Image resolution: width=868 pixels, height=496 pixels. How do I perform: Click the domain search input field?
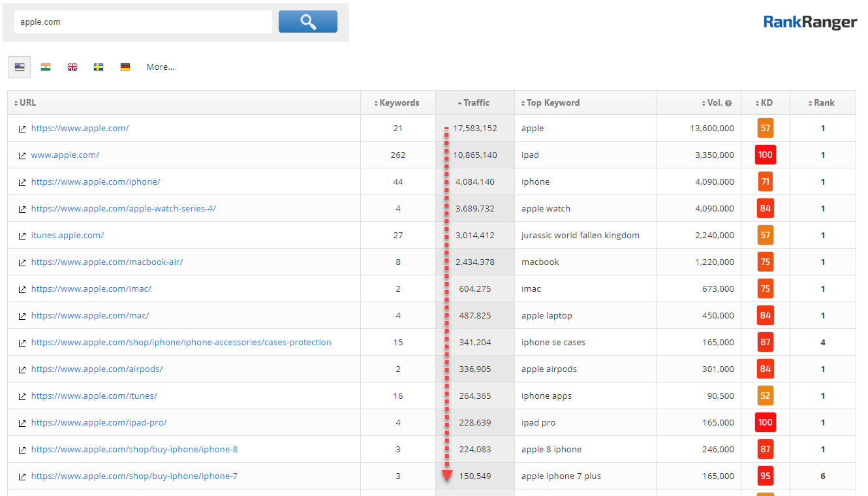tap(142, 22)
